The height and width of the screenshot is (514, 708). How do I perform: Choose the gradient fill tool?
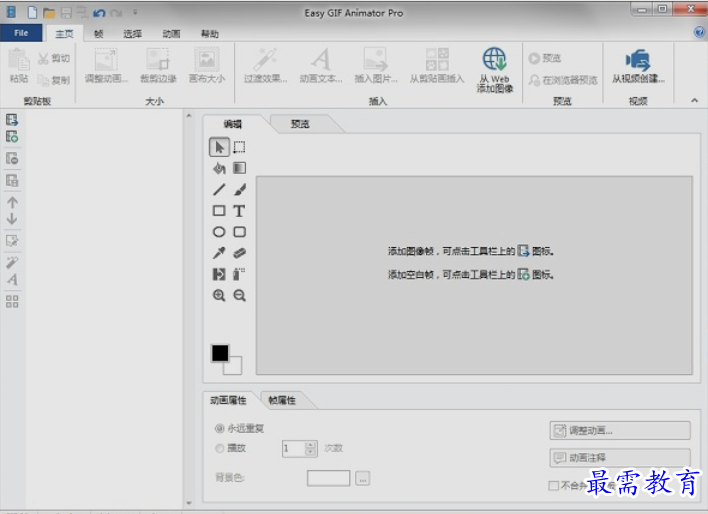(239, 168)
